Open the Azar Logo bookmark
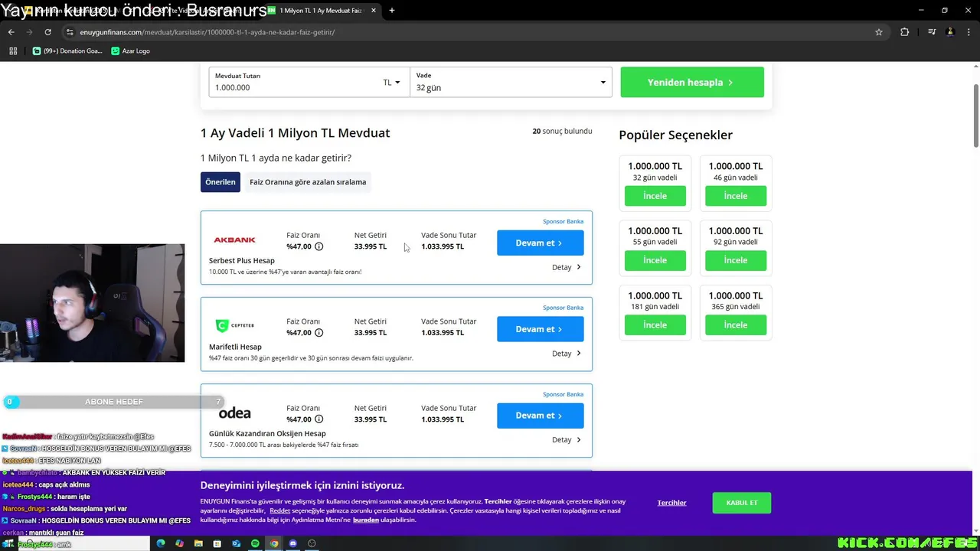The height and width of the screenshot is (551, 980). point(131,51)
